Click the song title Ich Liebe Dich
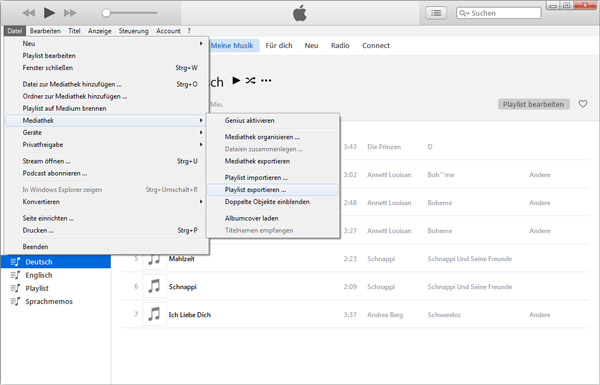The image size is (600, 385). [x=190, y=315]
